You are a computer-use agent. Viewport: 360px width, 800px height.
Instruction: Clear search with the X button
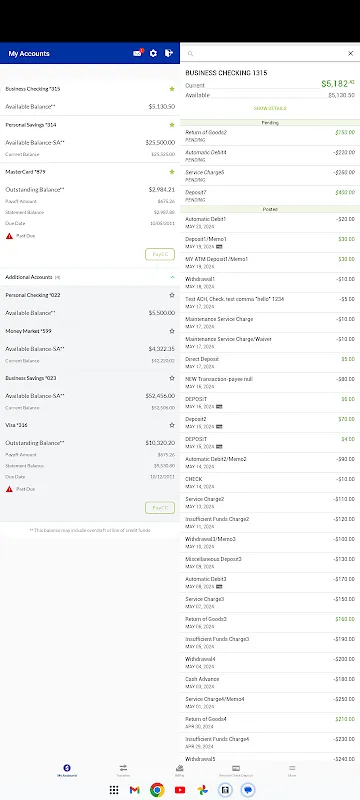pos(350,54)
